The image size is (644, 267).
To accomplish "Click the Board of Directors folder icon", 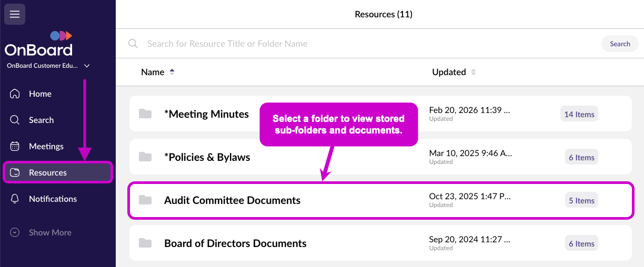I will tap(145, 243).
